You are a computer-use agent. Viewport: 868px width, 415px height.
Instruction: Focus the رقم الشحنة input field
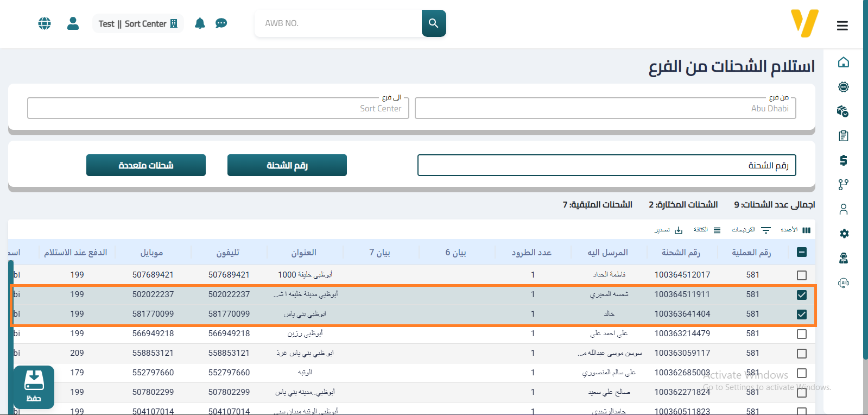click(x=607, y=165)
